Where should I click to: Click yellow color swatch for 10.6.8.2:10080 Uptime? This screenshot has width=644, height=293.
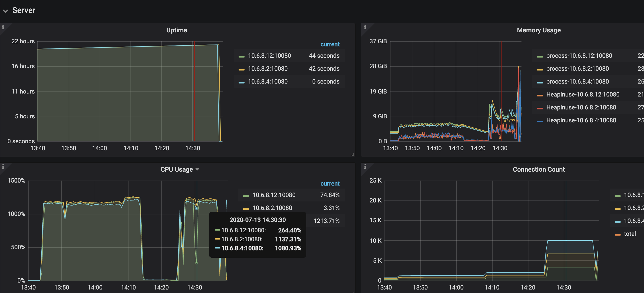[242, 69]
